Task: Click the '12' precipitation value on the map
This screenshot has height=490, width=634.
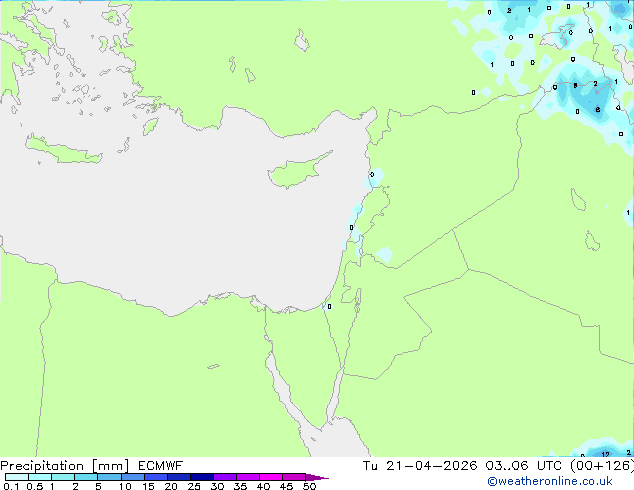Action: click(605, 454)
